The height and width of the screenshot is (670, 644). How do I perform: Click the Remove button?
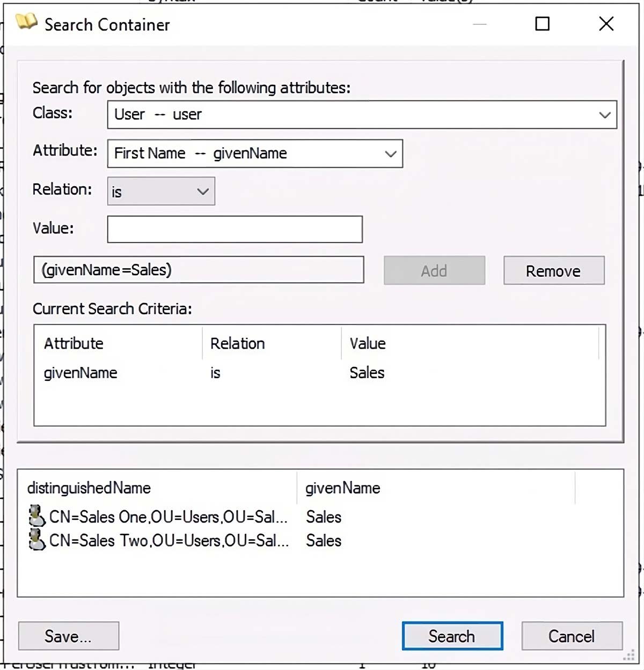[x=554, y=270]
